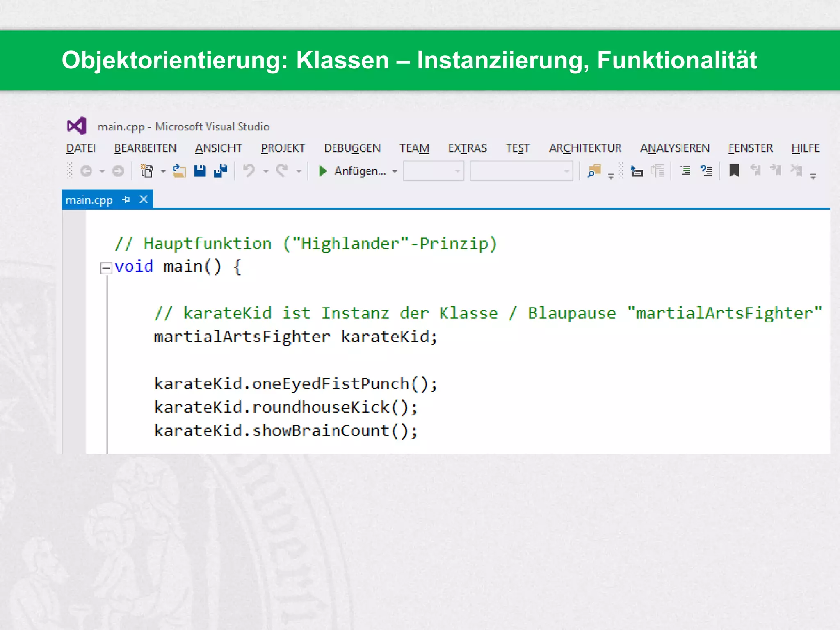The height and width of the screenshot is (630, 840).
Task: Open the standard toolbar overflow options arrow
Action: pyautogui.click(x=611, y=176)
